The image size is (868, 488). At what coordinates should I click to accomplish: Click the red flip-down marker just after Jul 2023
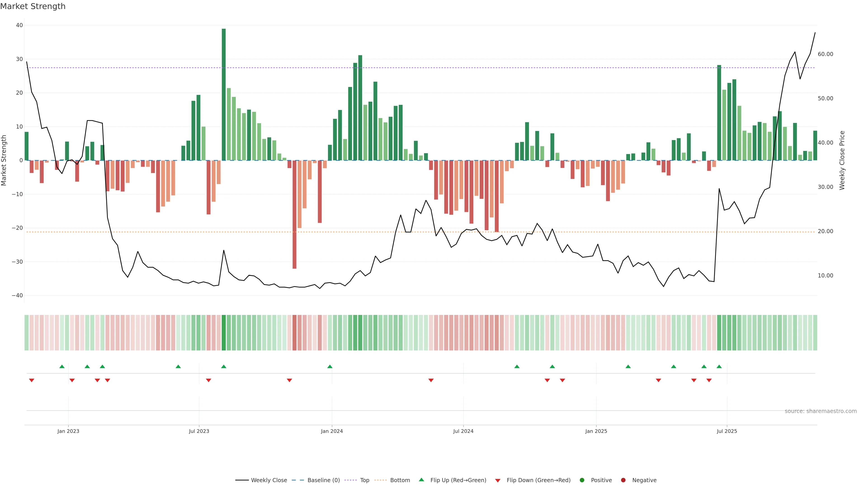point(209,380)
